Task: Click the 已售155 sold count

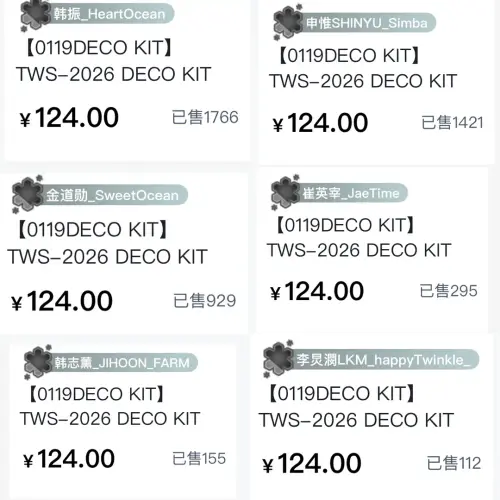Action: [x=199, y=459]
